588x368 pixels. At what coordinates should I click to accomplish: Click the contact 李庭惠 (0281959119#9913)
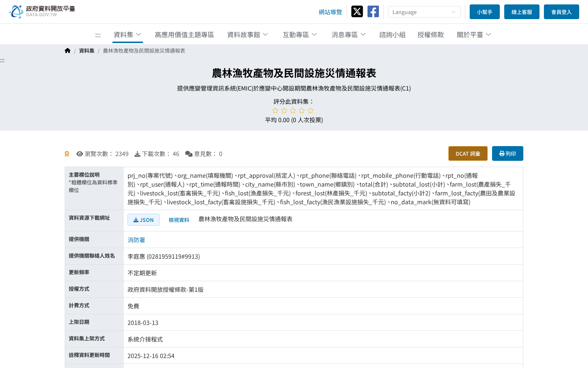tap(164, 256)
